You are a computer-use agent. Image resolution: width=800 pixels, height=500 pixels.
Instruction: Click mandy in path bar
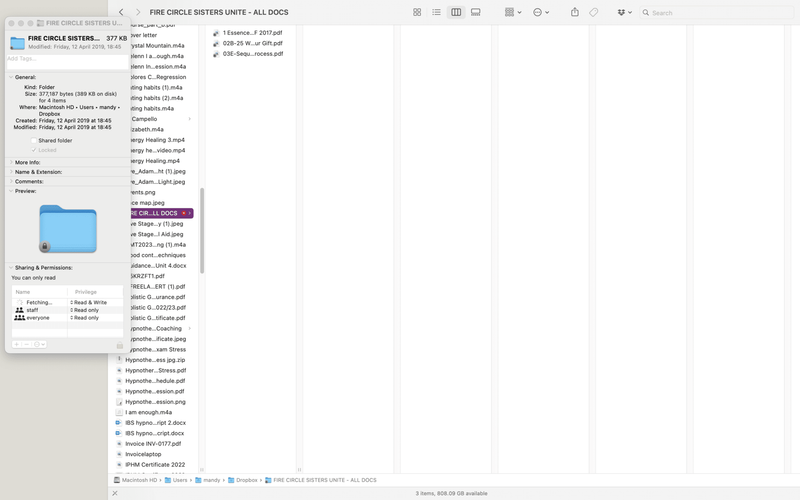208,480
